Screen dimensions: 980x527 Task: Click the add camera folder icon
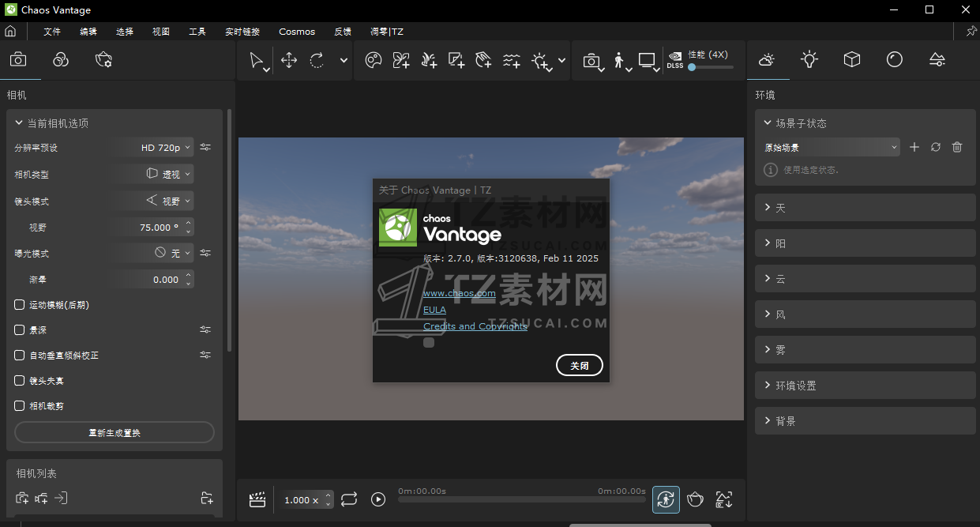click(207, 498)
